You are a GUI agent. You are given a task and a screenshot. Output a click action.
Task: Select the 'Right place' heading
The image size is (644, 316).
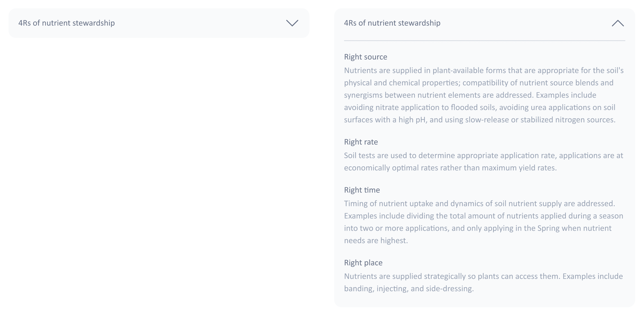point(363,263)
